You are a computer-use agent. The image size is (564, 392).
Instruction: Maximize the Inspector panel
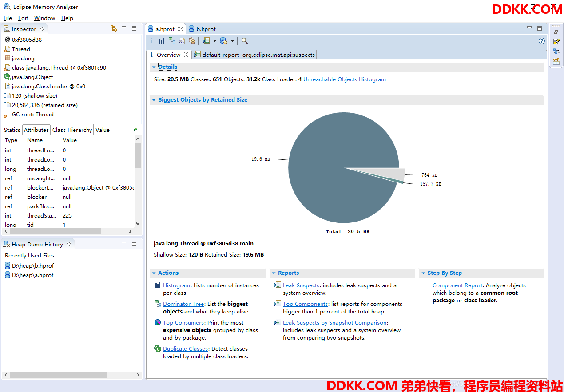click(x=134, y=28)
